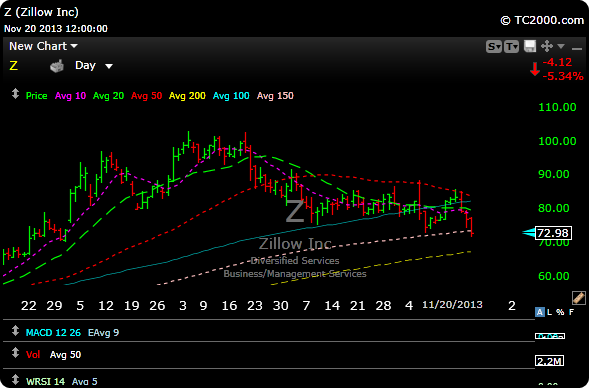Click the 11/20/2013 date axis label
This screenshot has height=388, width=589.
coord(452,305)
